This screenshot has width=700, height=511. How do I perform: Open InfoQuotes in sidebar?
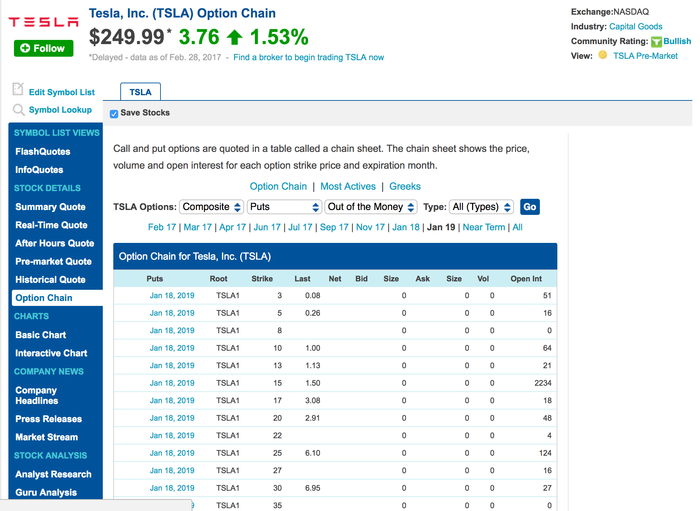[x=39, y=170]
